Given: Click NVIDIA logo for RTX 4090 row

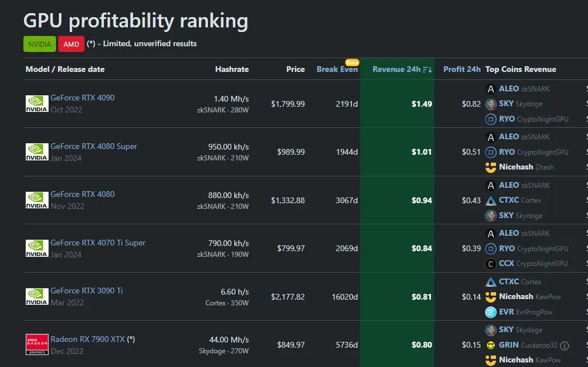Looking at the screenshot, I should pos(37,104).
